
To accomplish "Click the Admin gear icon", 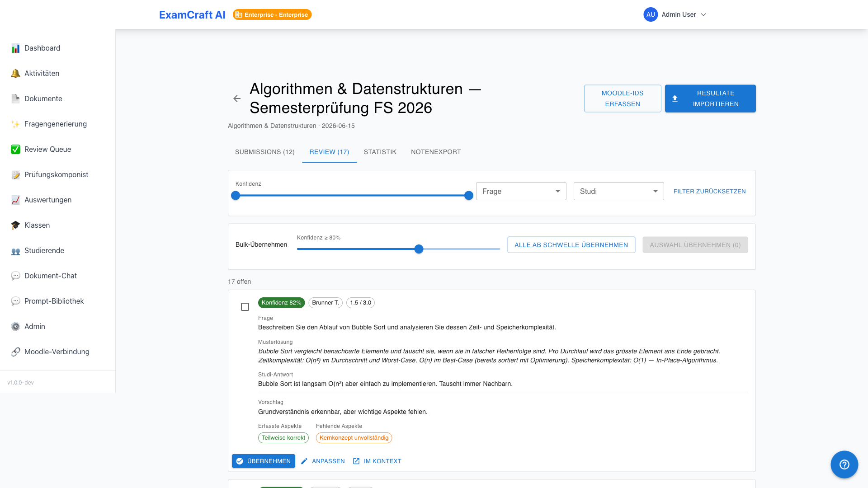I will coord(15,327).
